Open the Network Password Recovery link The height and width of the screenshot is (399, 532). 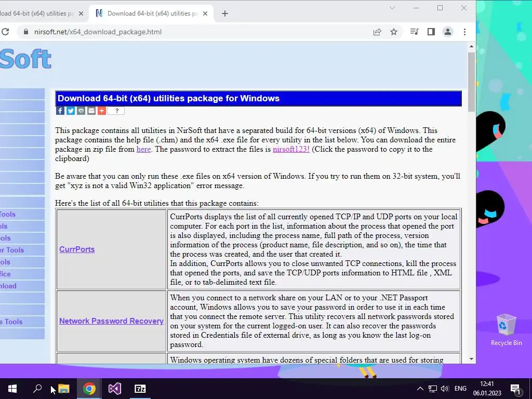pos(111,321)
